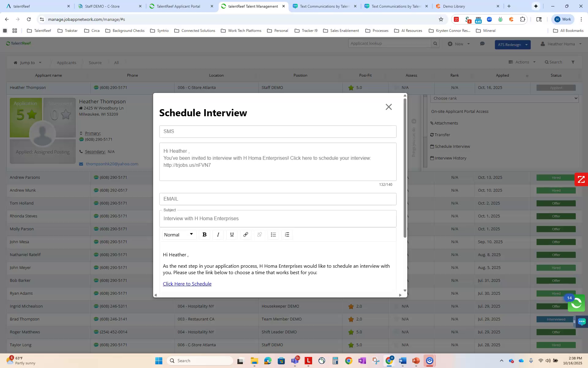Select Transfer in the applicant side panel
This screenshot has width=588, height=368.
[x=440, y=135]
